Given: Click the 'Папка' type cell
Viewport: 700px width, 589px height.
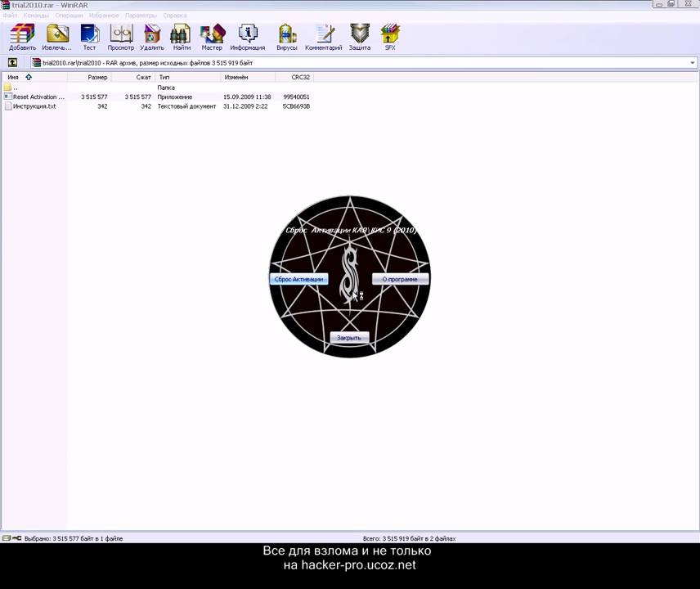Looking at the screenshot, I should [x=166, y=88].
